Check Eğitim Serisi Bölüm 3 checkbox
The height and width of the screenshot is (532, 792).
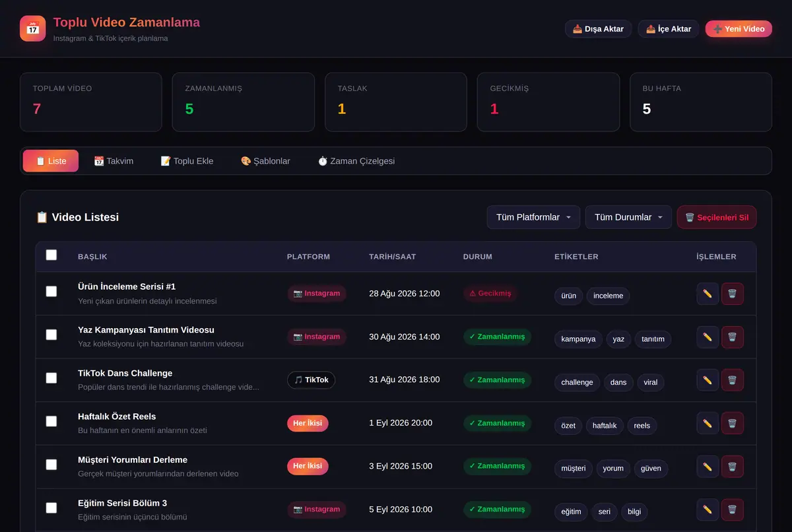51,508
